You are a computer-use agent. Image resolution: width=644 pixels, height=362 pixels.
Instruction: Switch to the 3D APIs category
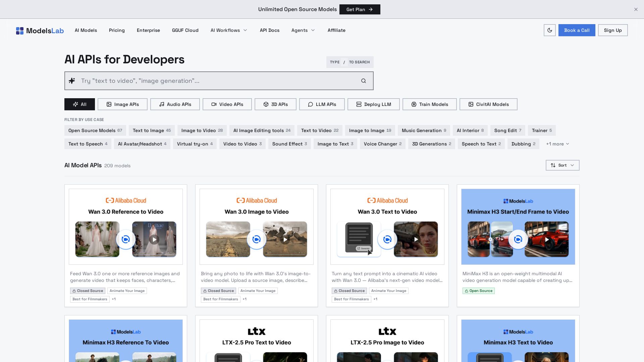(x=275, y=104)
